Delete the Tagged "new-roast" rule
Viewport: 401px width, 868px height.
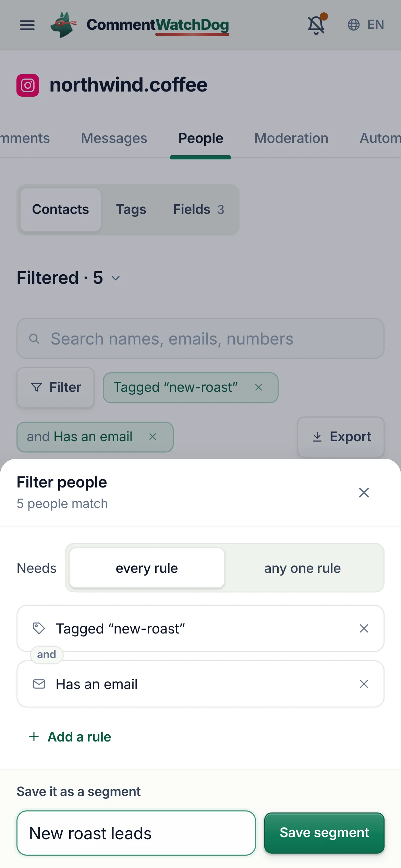click(x=364, y=628)
